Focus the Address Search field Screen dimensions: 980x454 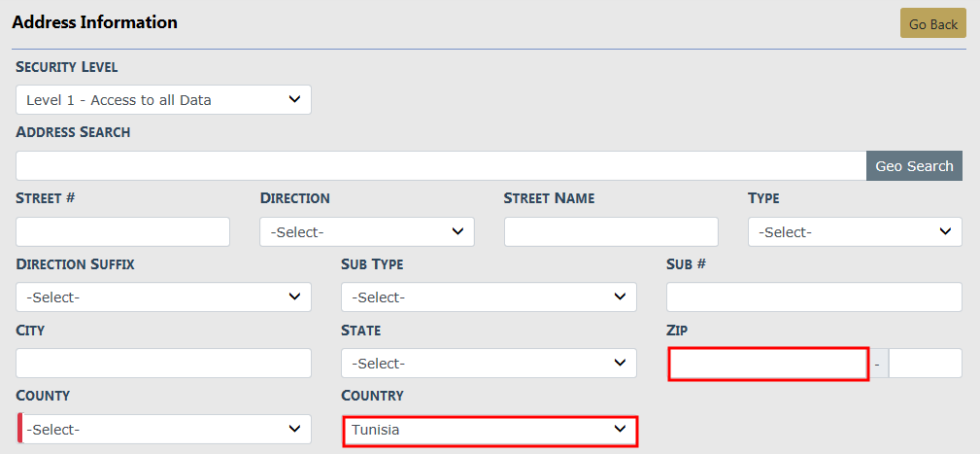(x=441, y=165)
